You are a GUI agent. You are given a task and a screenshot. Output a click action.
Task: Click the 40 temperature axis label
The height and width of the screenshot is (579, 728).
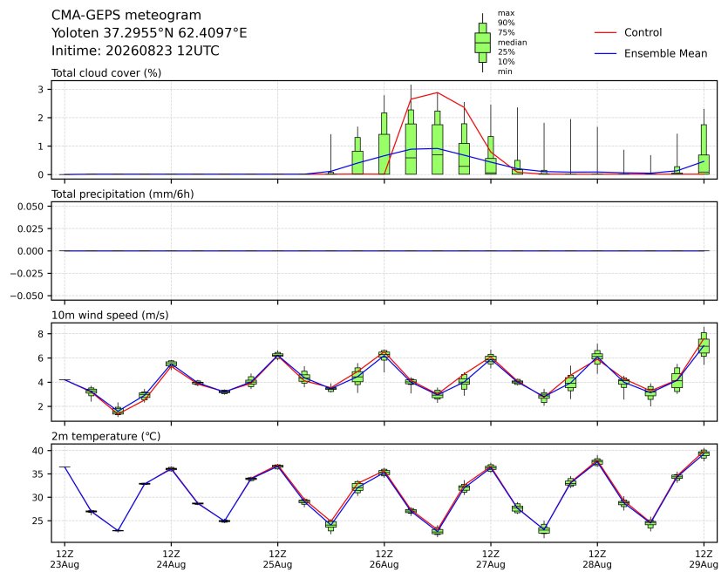tap(38, 451)
